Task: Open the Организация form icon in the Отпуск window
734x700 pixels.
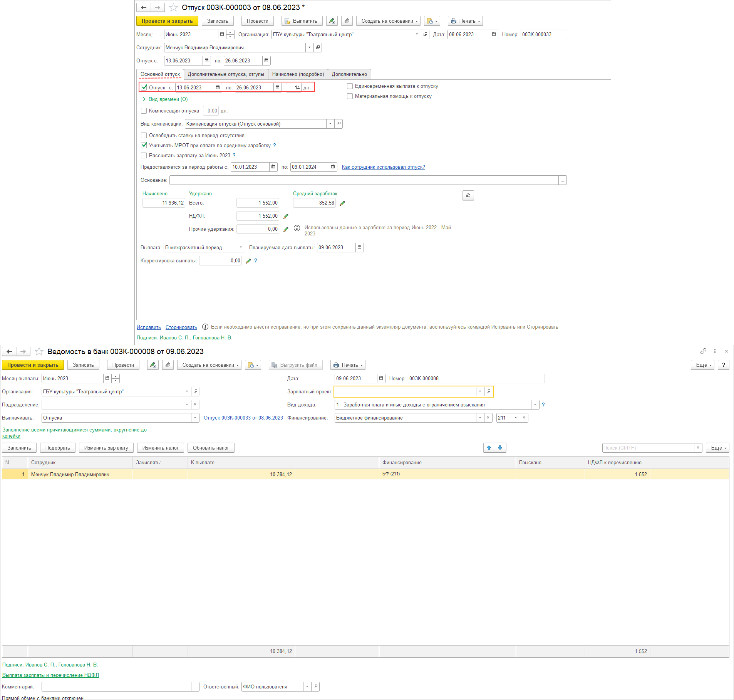Action: tap(425, 34)
